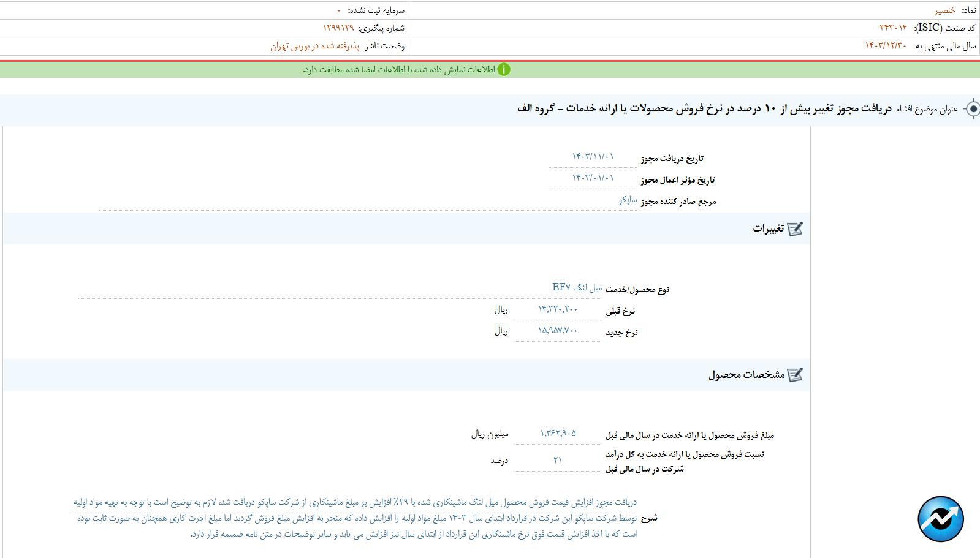The image size is (980, 558).
Task: Click the label تاریخ مؤثر اعمال مجوز
Action: [677, 180]
